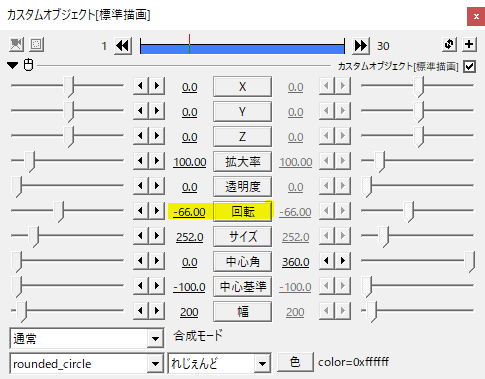This screenshot has height=379, width=485.
Task: Toggle the clipping grid icon
Action: tap(36, 45)
